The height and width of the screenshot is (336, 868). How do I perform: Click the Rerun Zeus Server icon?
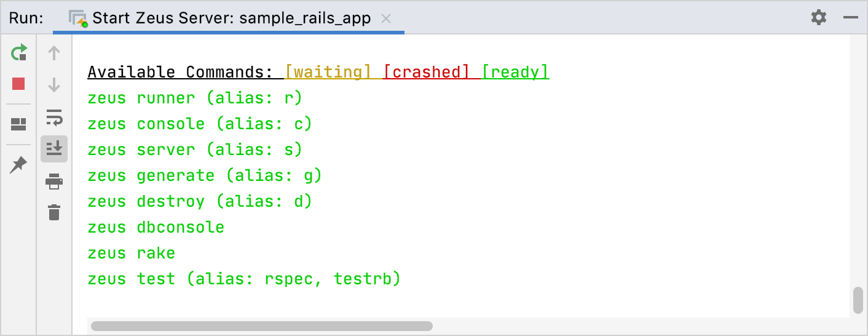click(19, 53)
